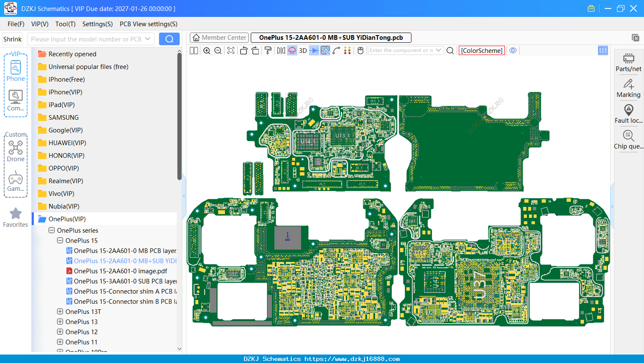Collapse the OnePlus 15 node
The height and width of the screenshot is (363, 644).
pos(60,241)
